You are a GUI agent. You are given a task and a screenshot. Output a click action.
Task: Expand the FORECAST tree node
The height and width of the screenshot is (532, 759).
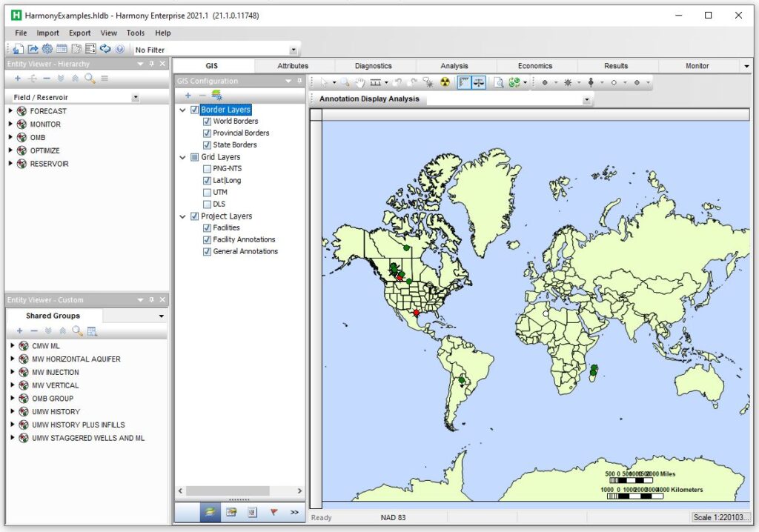tap(10, 111)
